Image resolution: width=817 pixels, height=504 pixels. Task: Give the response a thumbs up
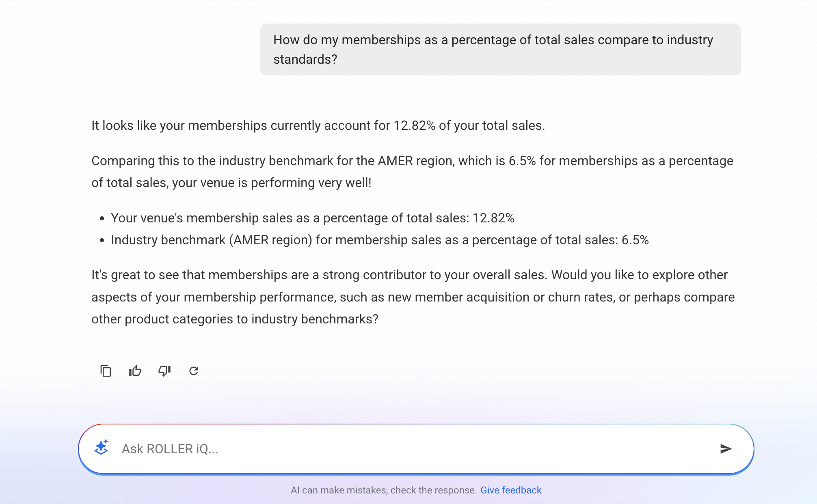pos(135,371)
